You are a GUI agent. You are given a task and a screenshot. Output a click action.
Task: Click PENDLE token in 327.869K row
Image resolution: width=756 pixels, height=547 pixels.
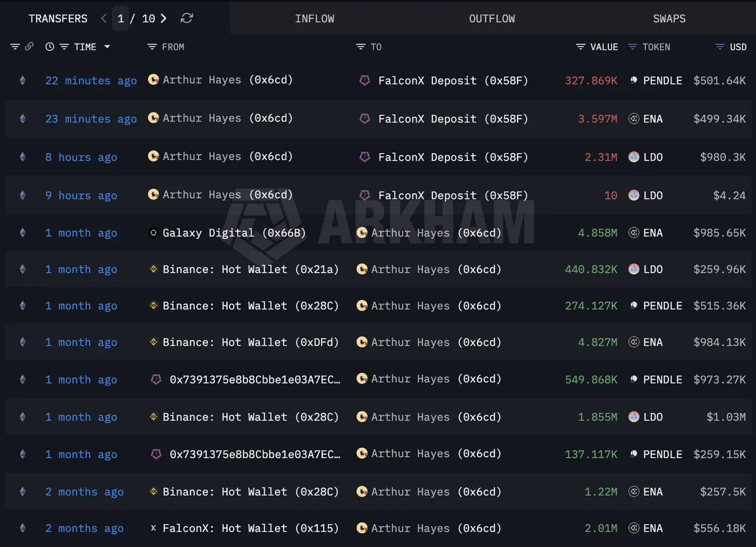tap(663, 81)
